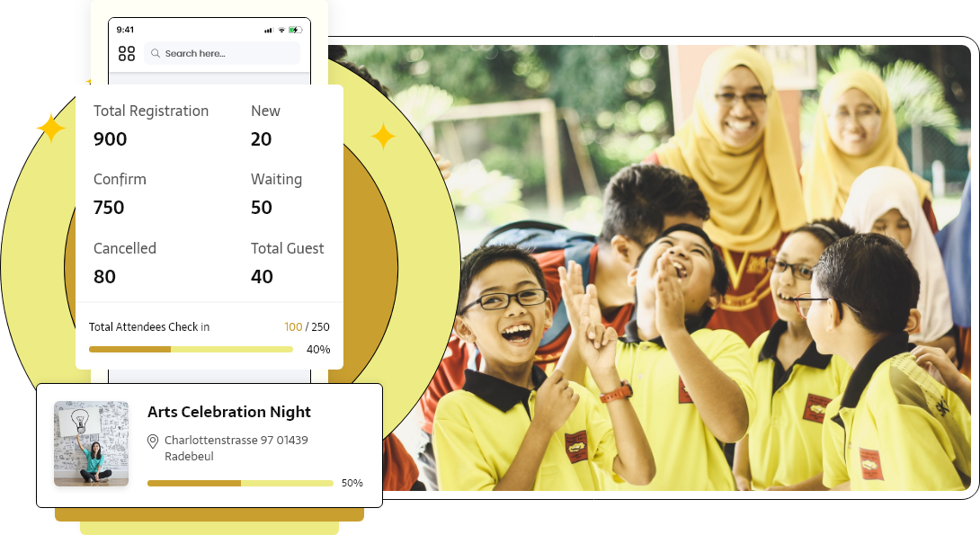Image resolution: width=980 pixels, height=535 pixels.
Task: Open the grid menu icon
Action: [127, 53]
